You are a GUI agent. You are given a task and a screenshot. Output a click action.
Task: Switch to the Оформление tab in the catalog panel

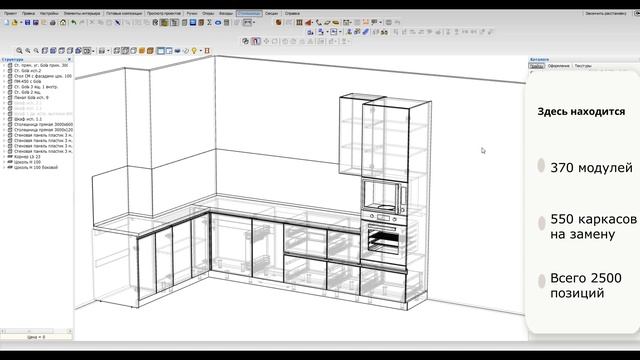(558, 66)
